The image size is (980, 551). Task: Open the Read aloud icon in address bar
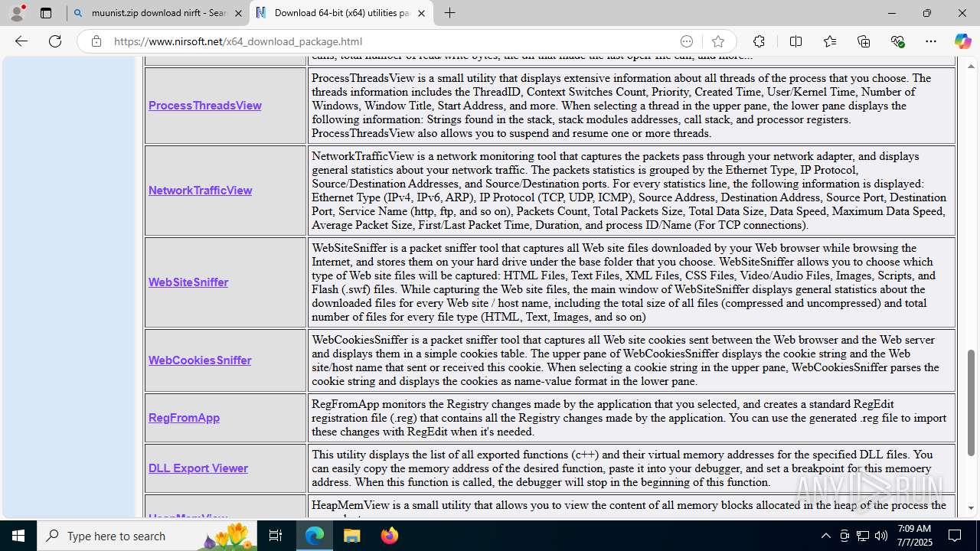pyautogui.click(x=687, y=41)
